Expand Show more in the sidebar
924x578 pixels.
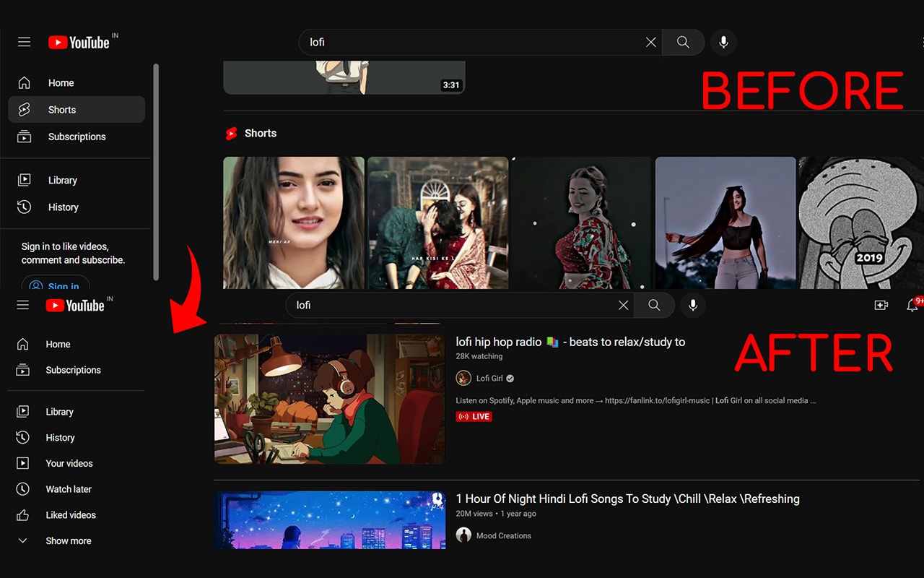point(68,540)
